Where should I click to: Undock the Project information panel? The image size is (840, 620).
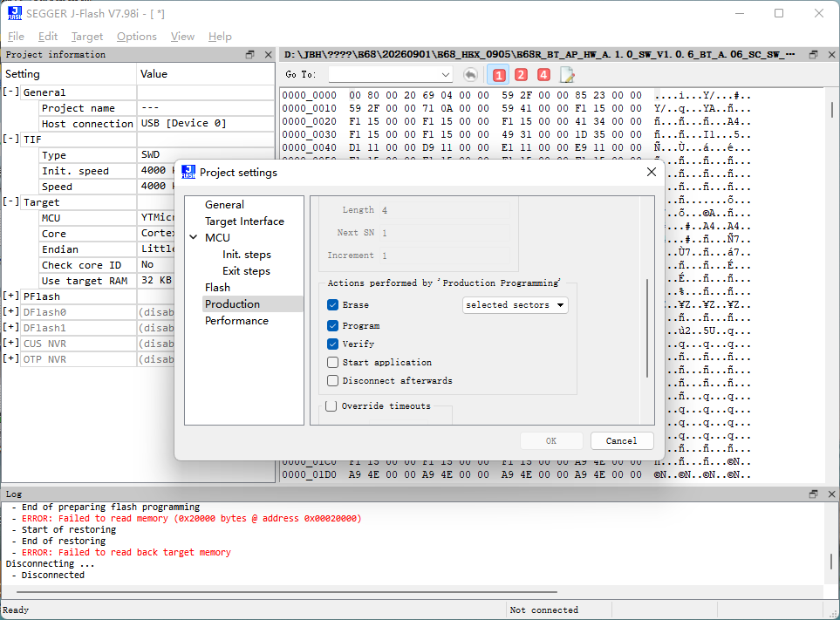tap(250, 55)
